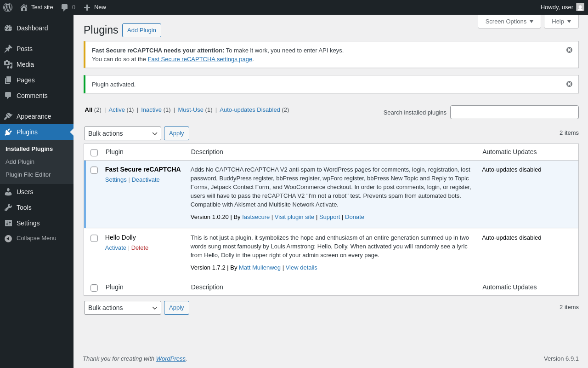This screenshot has height=368, width=588.
Task: Toggle select-all checkbox in table header
Action: point(94,153)
